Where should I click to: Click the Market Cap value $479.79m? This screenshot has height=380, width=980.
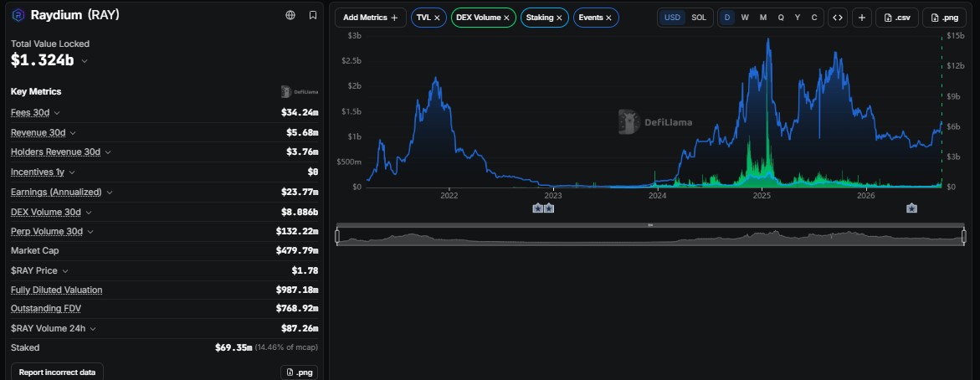tap(297, 250)
